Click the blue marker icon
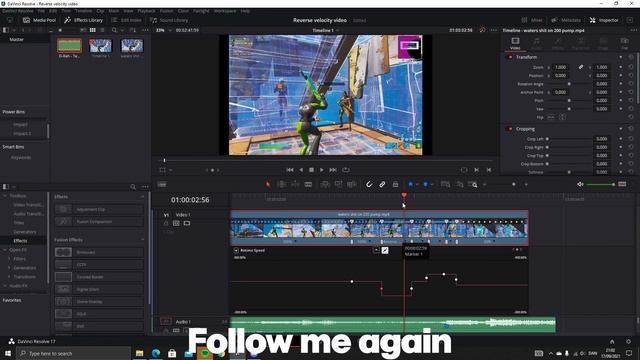This screenshot has height=360, width=640. [425, 184]
